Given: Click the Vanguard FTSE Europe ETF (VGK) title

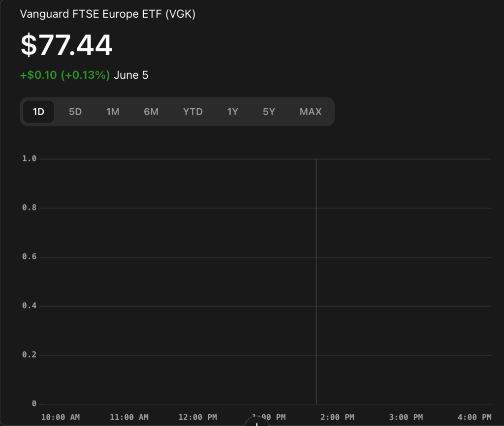Looking at the screenshot, I should 108,14.
